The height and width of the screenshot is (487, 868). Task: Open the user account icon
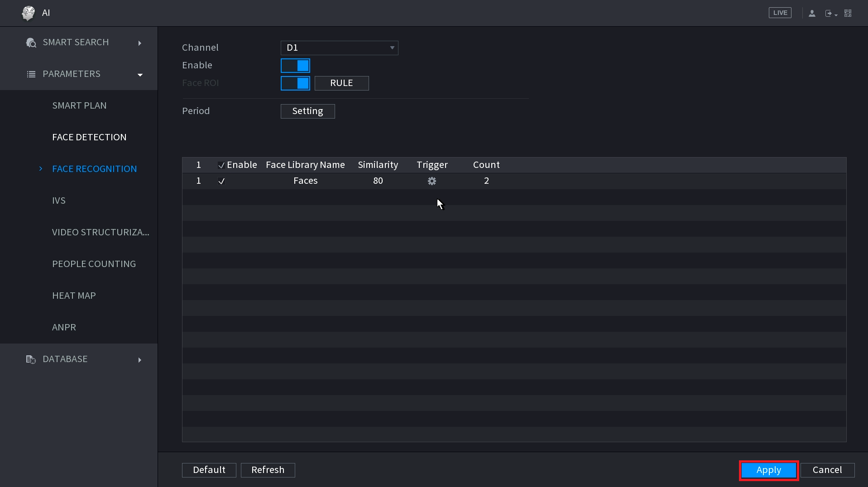pos(812,14)
